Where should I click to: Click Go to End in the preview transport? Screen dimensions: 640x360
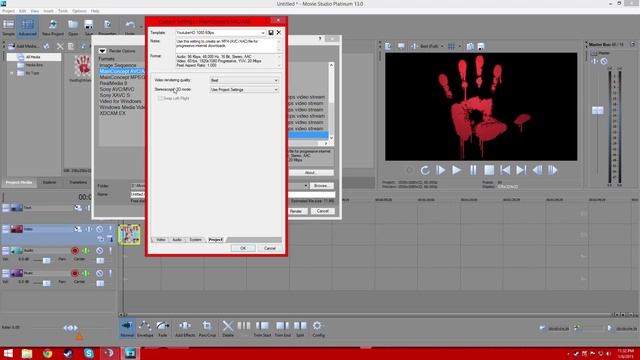[521, 170]
